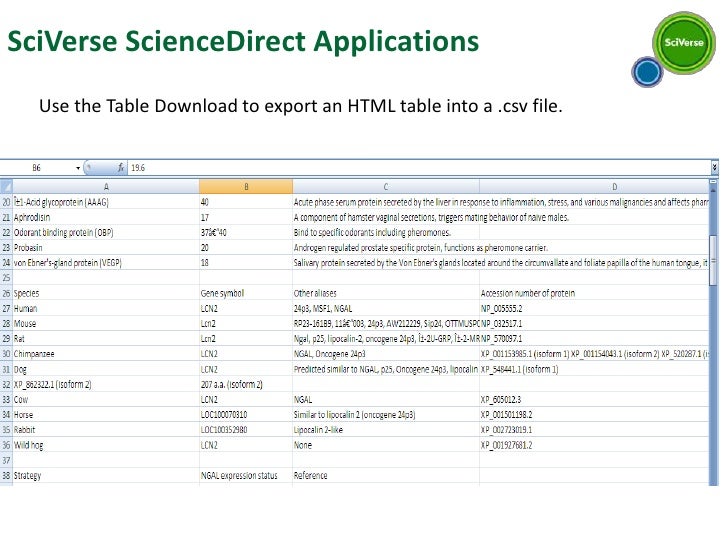This screenshot has width=728, height=546.
Task: Click the formula bar showing 19.6
Action: (x=419, y=168)
